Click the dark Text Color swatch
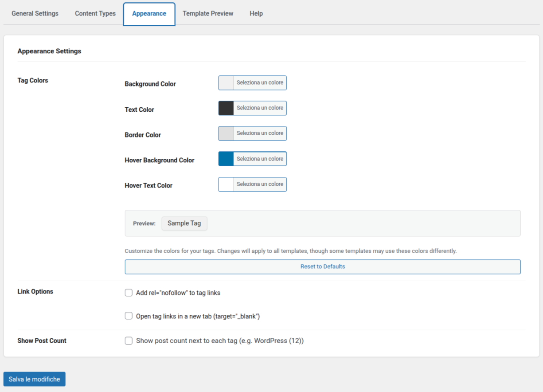This screenshot has width=543, height=392. [226, 108]
